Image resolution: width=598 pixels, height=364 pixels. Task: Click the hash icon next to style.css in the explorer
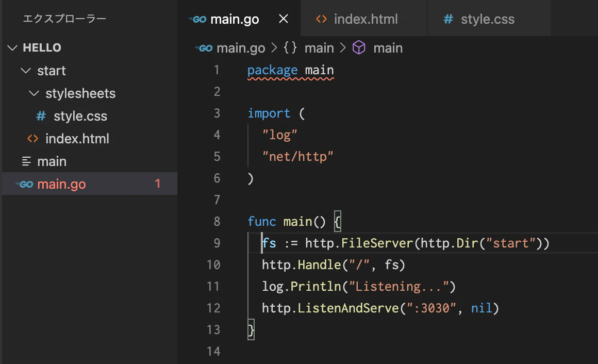tap(41, 116)
